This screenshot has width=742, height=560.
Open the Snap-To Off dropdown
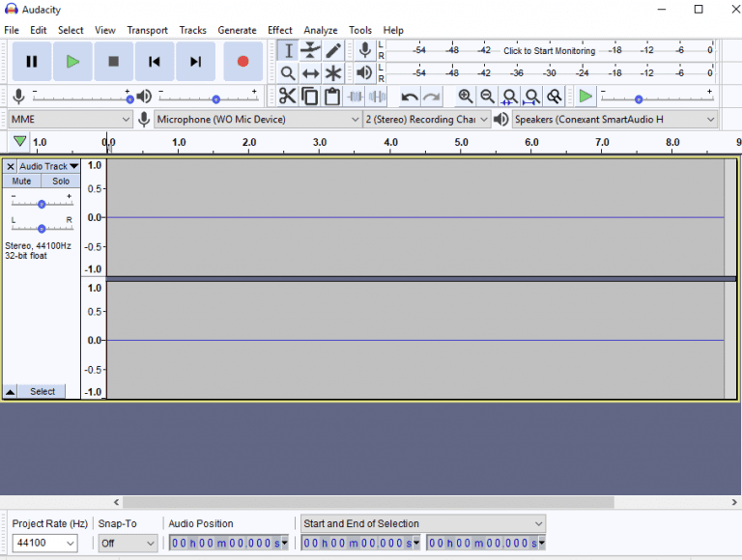coord(128,543)
